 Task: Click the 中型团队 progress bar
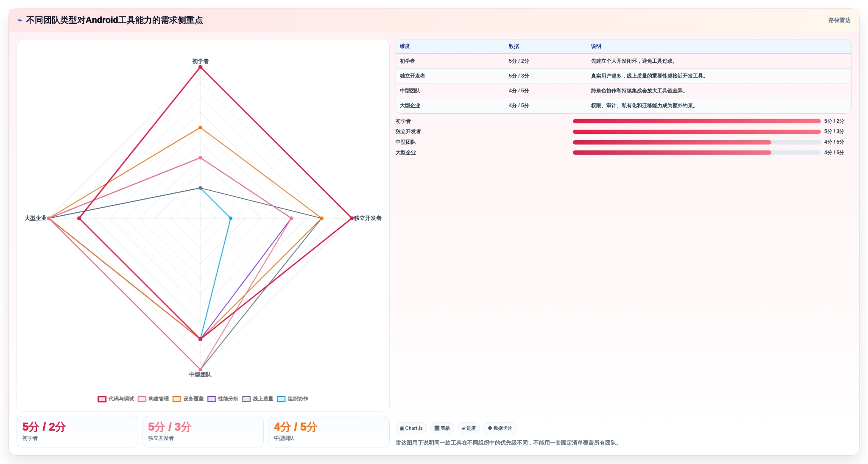point(697,142)
